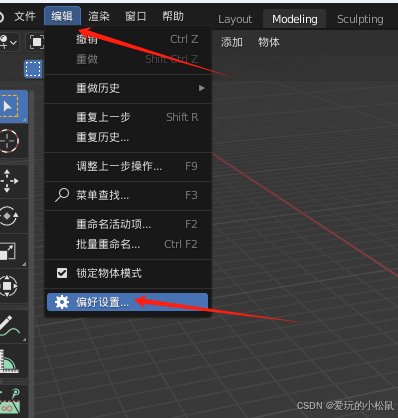Choose 重复上一步 menu entry

128,117
